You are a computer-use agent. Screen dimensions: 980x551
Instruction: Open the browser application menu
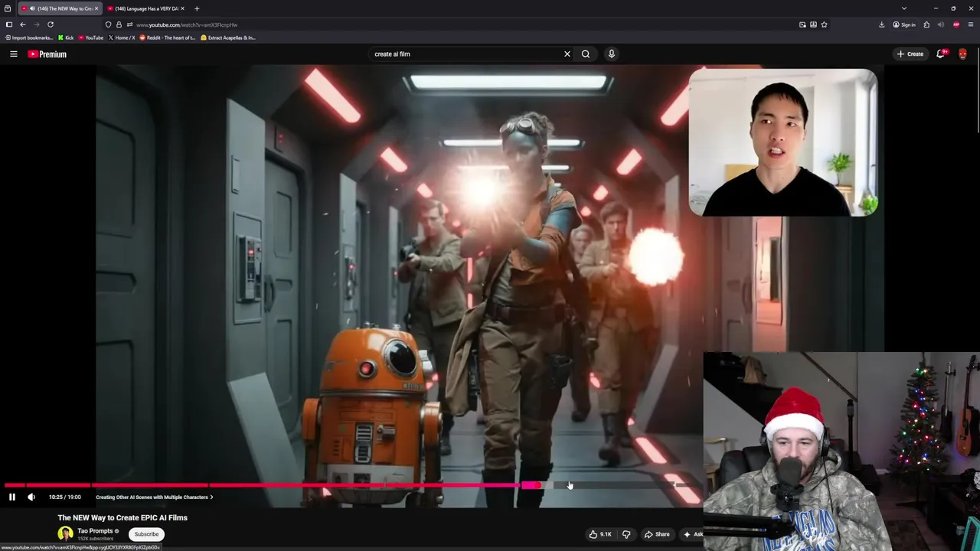click(x=971, y=24)
